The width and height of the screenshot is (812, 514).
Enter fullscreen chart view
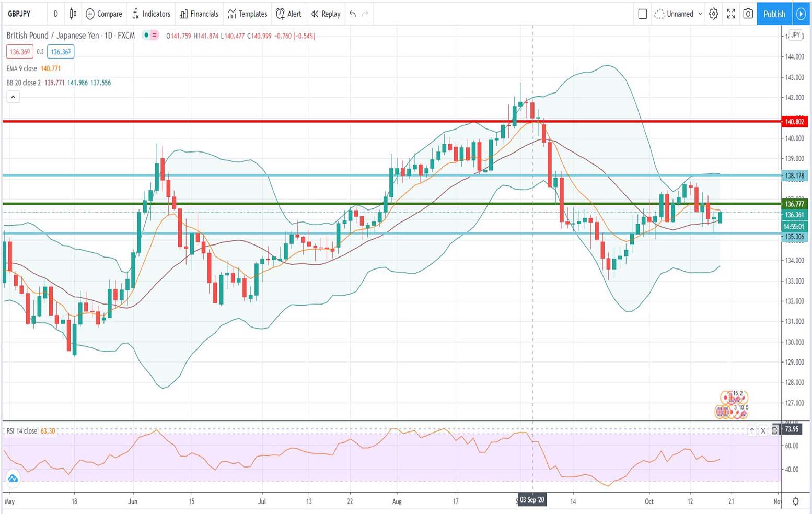[731, 14]
